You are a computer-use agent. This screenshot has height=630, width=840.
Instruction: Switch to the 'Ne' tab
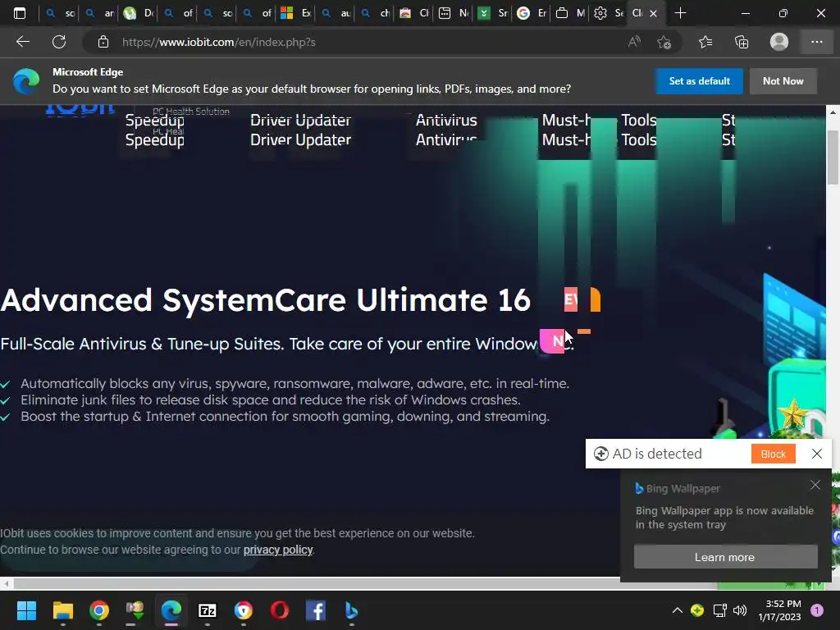coord(453,13)
